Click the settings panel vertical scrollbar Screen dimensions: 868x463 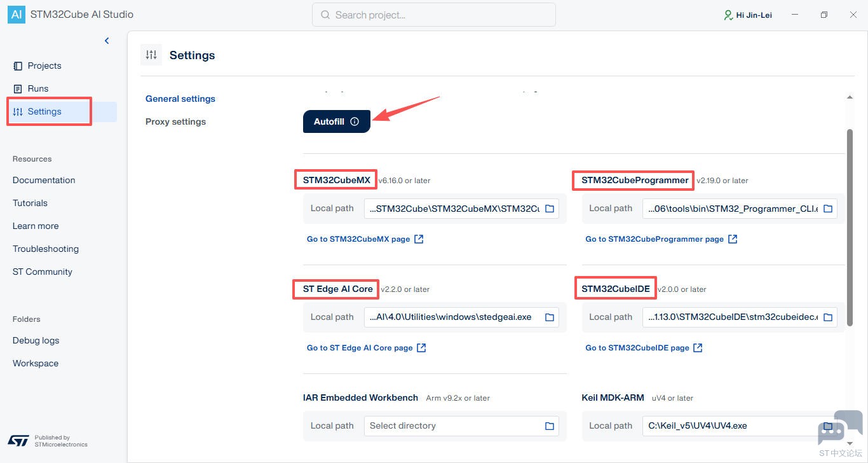pyautogui.click(x=850, y=228)
